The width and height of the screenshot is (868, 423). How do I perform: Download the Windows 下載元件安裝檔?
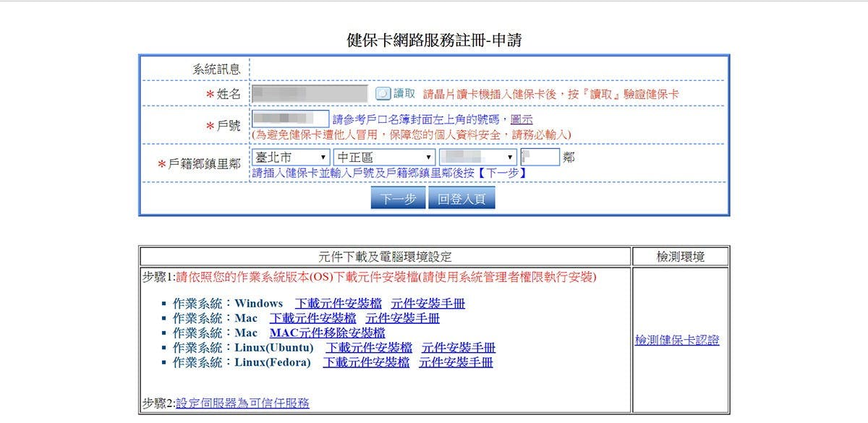(338, 303)
